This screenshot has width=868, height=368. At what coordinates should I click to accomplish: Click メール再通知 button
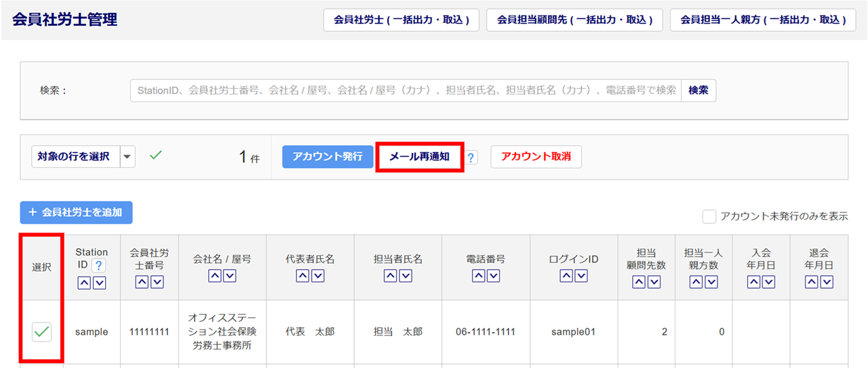419,157
